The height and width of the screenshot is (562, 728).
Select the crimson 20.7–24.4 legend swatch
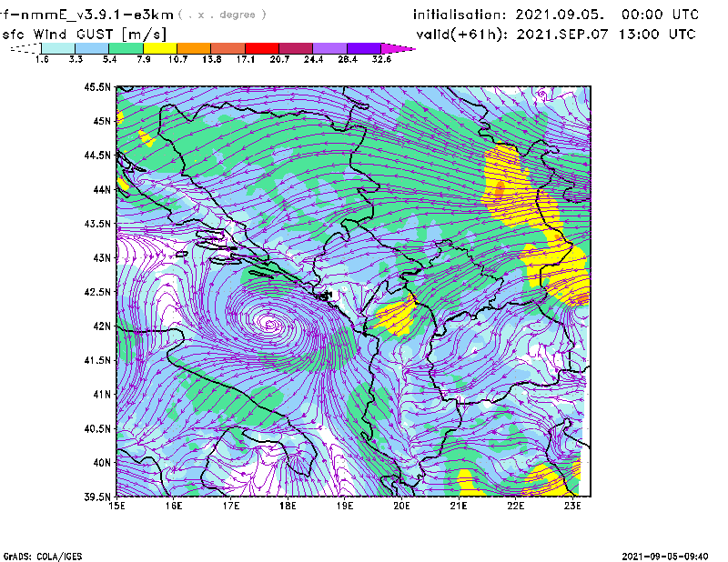296,48
